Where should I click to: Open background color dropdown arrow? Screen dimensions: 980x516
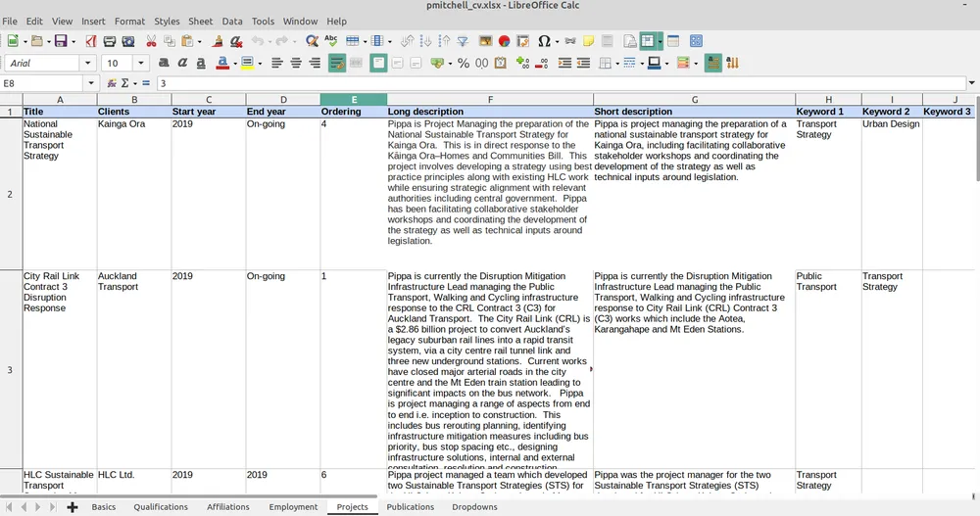pos(260,63)
